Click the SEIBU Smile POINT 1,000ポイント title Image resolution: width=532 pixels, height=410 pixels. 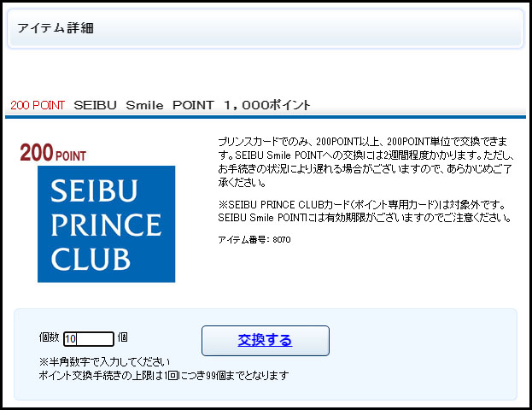click(191, 105)
